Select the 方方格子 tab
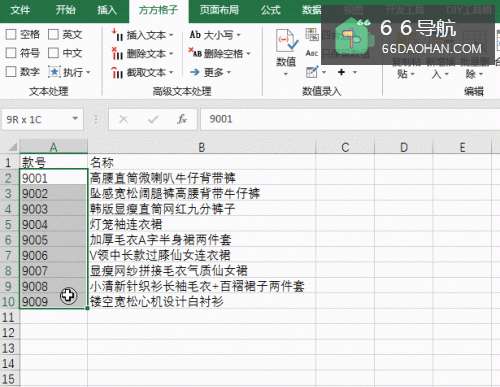Image resolution: width=500 pixels, height=387 pixels. coord(158,10)
